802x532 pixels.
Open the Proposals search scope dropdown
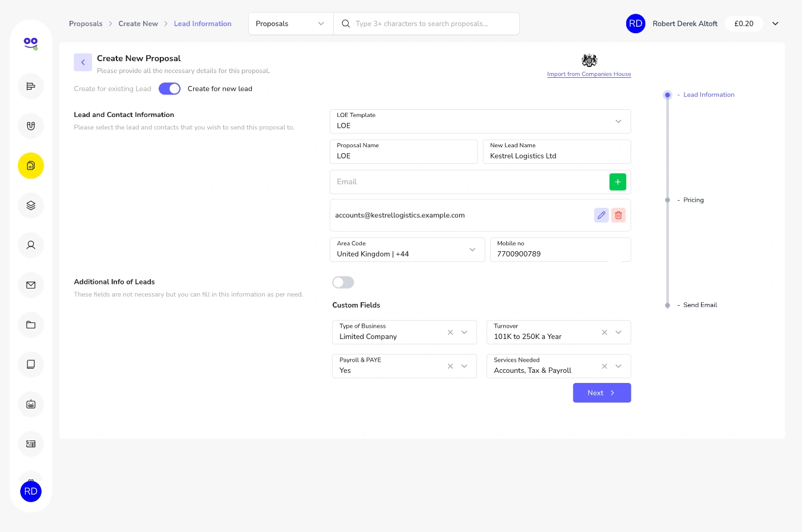[291, 24]
